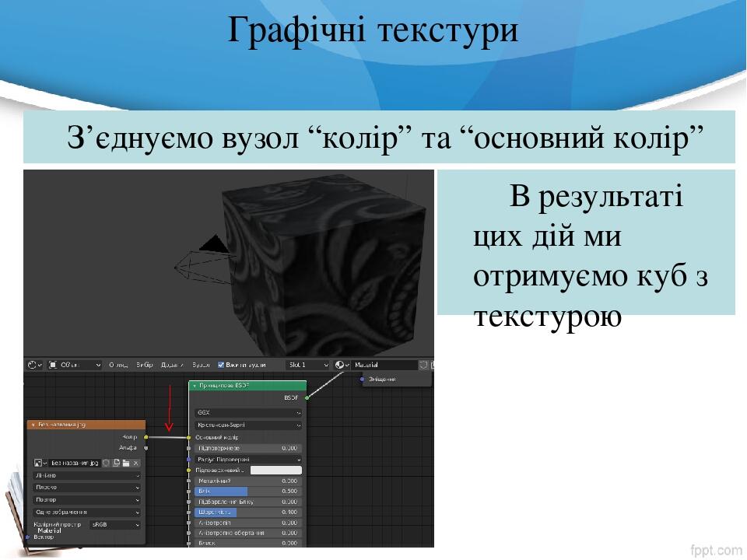Open the Лінійно interpolation dropdown
The height and width of the screenshot is (560, 747).
(x=87, y=476)
